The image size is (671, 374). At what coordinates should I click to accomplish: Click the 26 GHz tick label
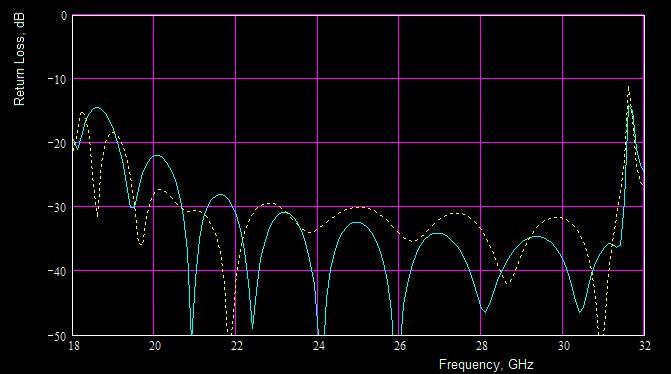[x=400, y=346]
